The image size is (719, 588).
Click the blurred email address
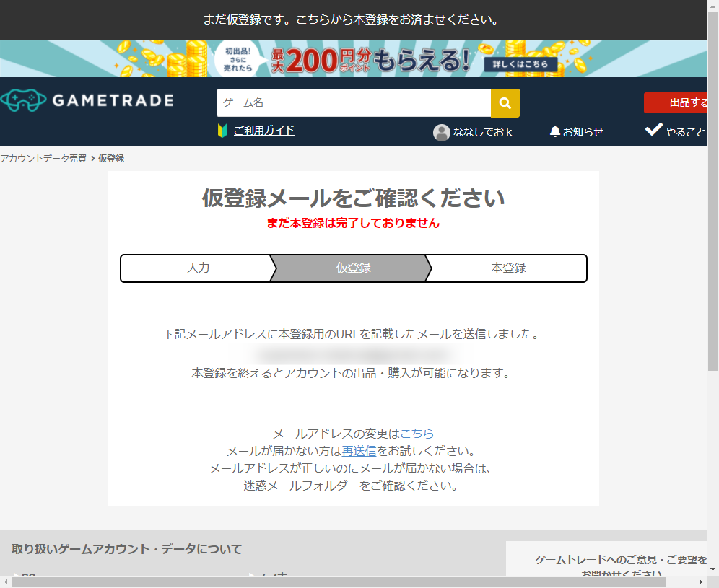pos(353,354)
